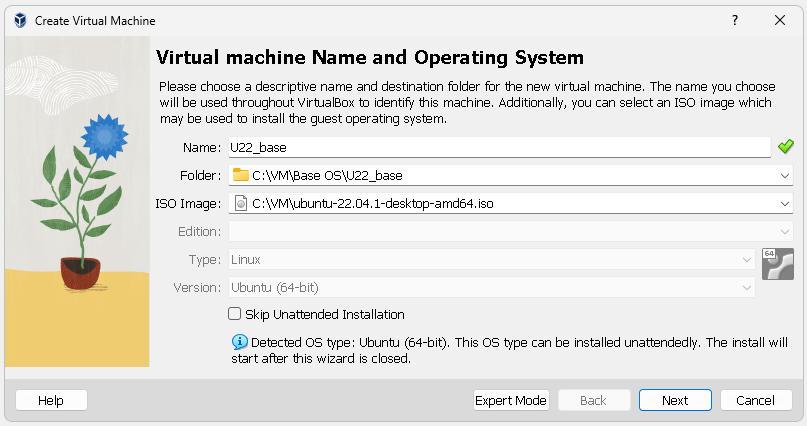The height and width of the screenshot is (426, 807).
Task: Click the 'Edition:' field label
Action: [x=200, y=232]
